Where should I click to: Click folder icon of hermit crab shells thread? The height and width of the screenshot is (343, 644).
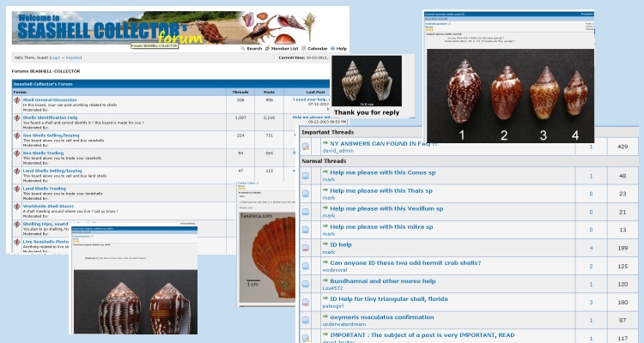[x=306, y=266]
